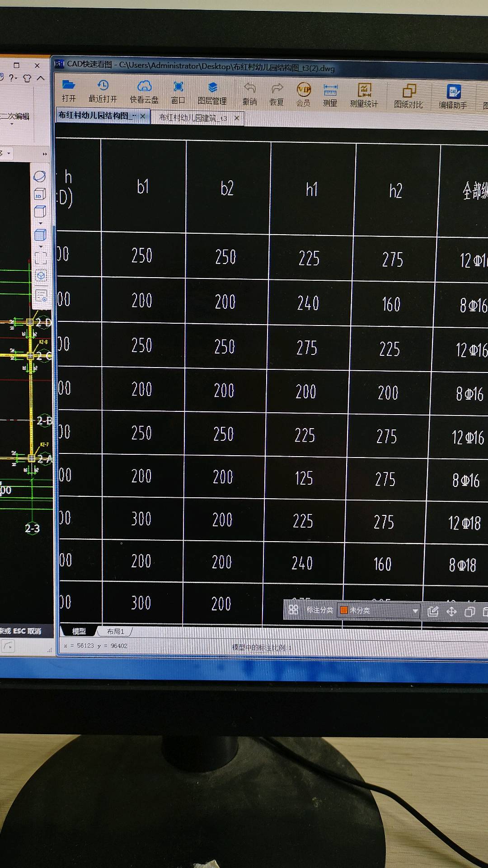Close the 布红村幼儿园建筑_t3 tab
This screenshot has width=488, height=868.
(236, 118)
